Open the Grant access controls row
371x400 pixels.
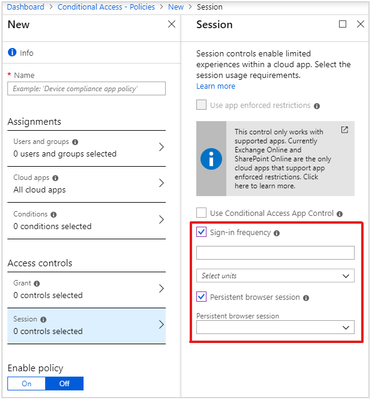click(87, 289)
